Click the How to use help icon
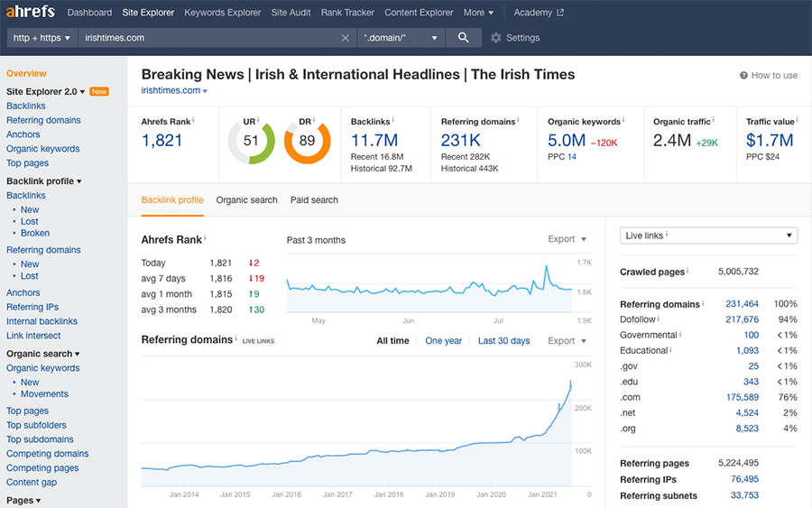The width and height of the screenshot is (812, 508). (743, 75)
